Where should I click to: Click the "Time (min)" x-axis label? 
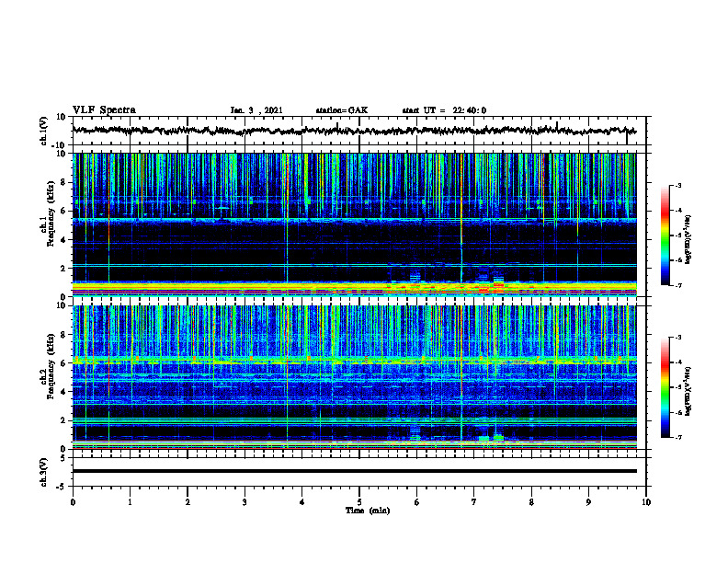click(x=368, y=511)
